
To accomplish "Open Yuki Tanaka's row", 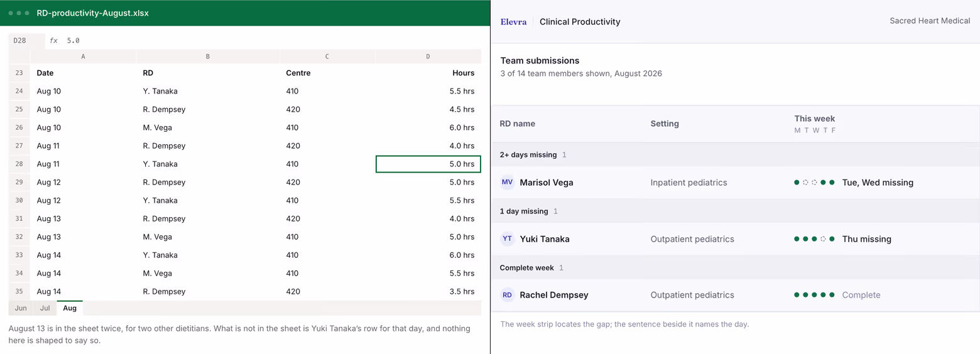I will pos(736,239).
